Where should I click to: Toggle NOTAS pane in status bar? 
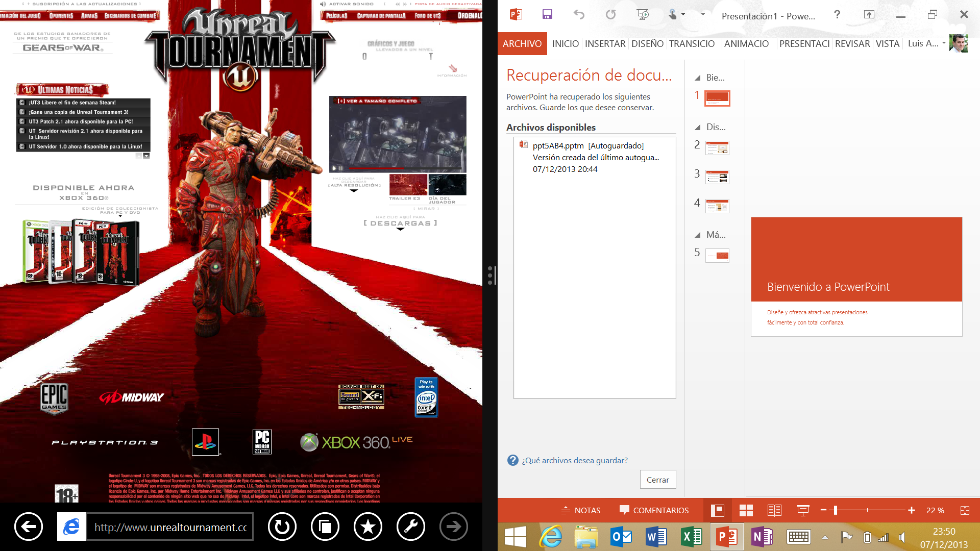coord(581,510)
